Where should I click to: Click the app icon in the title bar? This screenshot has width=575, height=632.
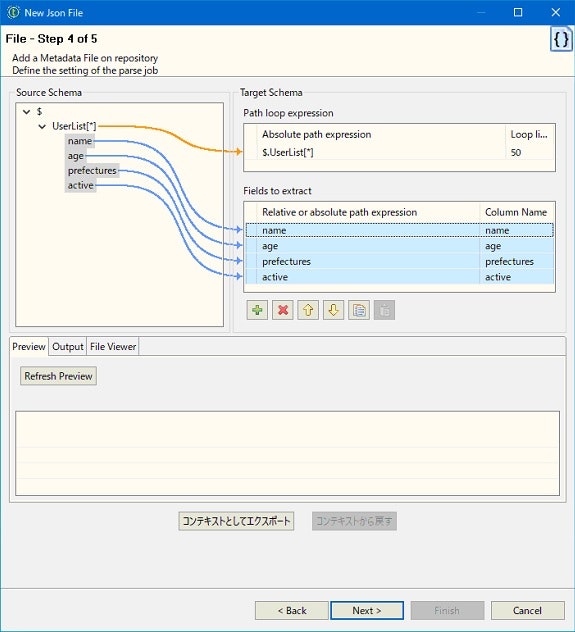(x=13, y=12)
